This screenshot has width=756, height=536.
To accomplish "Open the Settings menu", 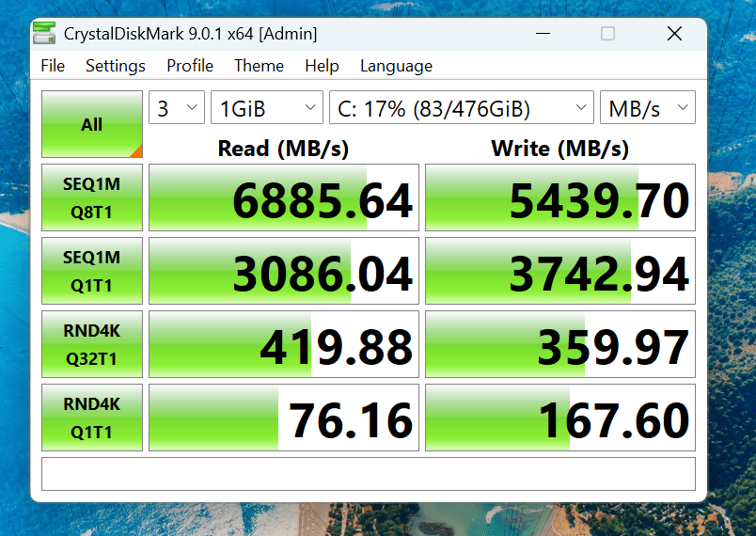I will pos(116,66).
